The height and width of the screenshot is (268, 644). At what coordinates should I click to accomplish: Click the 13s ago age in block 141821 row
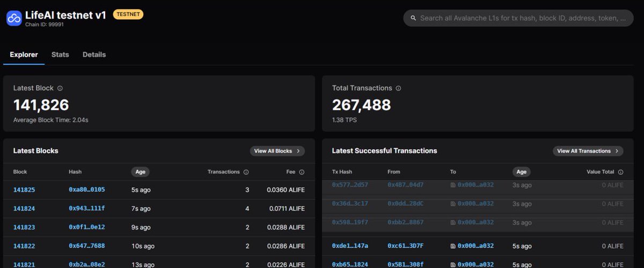point(143,264)
